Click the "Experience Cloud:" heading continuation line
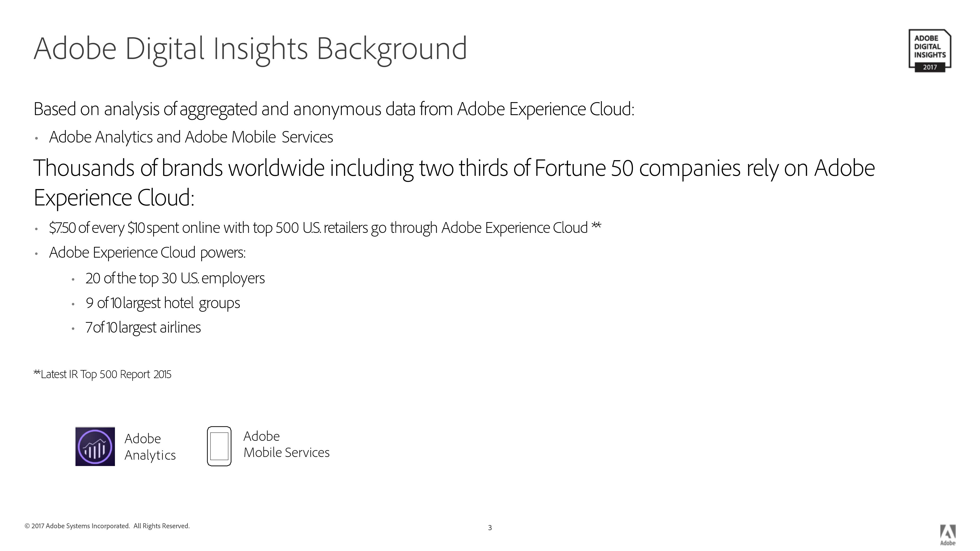This screenshot has width=980, height=551. pos(114,198)
